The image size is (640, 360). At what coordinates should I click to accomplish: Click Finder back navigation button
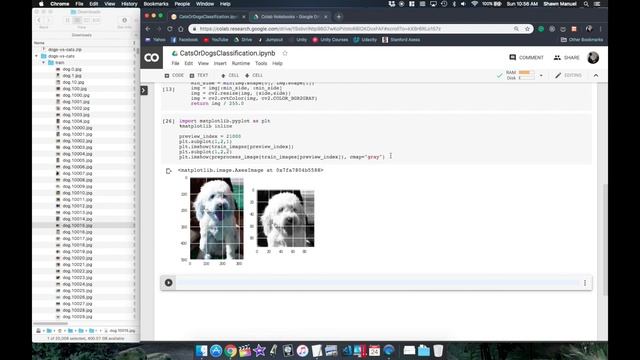tap(39, 20)
